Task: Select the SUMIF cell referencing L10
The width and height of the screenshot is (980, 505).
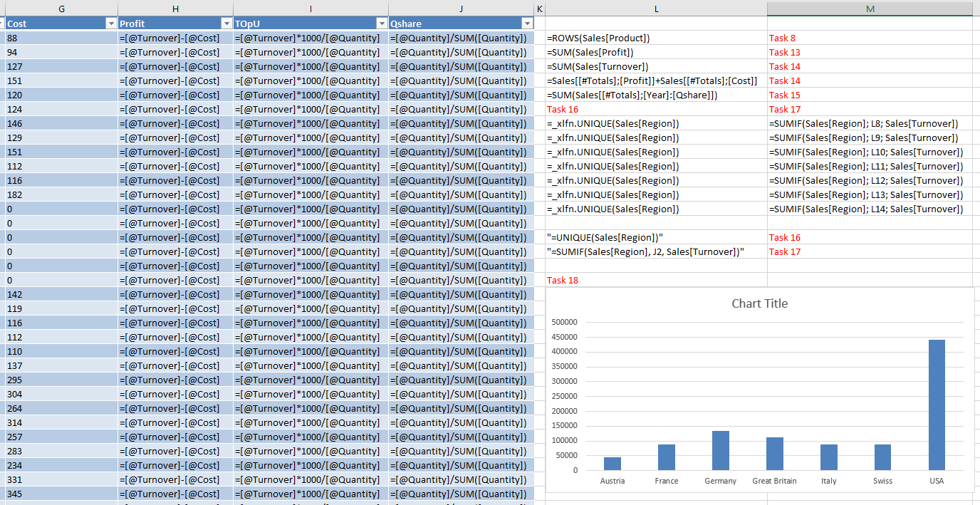Action: pos(870,152)
